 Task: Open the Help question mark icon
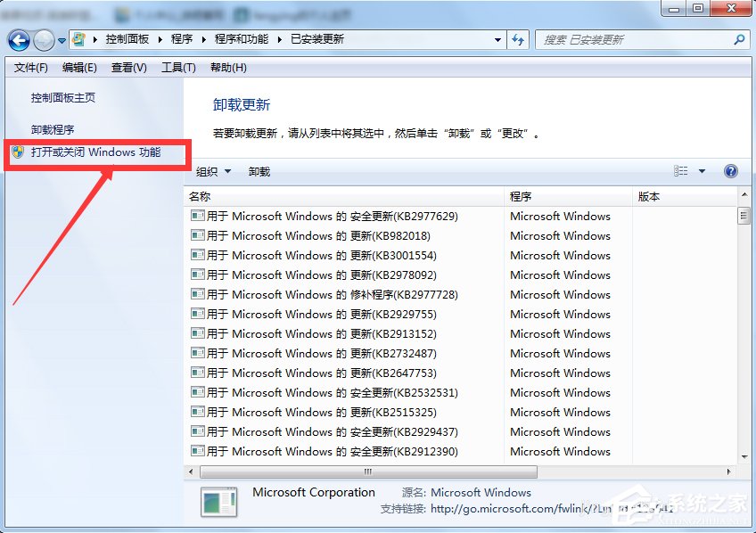point(730,171)
